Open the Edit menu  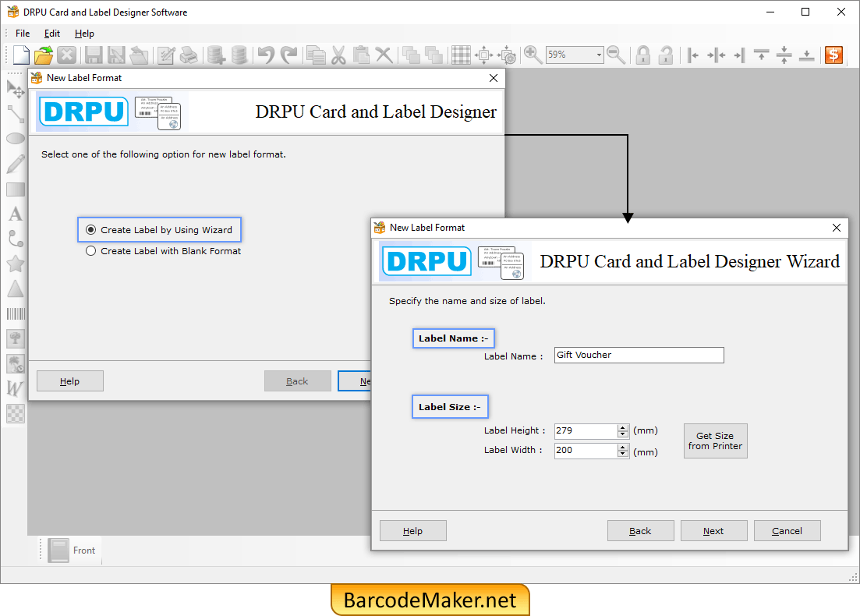(x=52, y=34)
